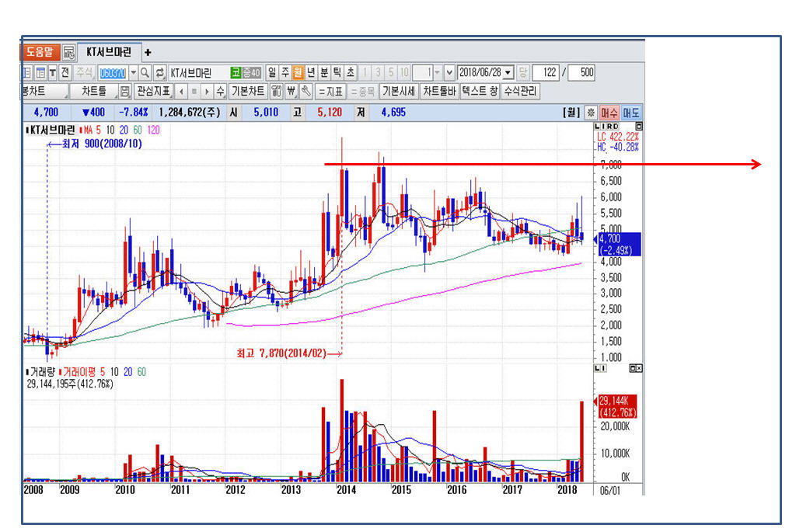
Task: Switch chart period to 일 (daily)
Action: [x=272, y=72]
